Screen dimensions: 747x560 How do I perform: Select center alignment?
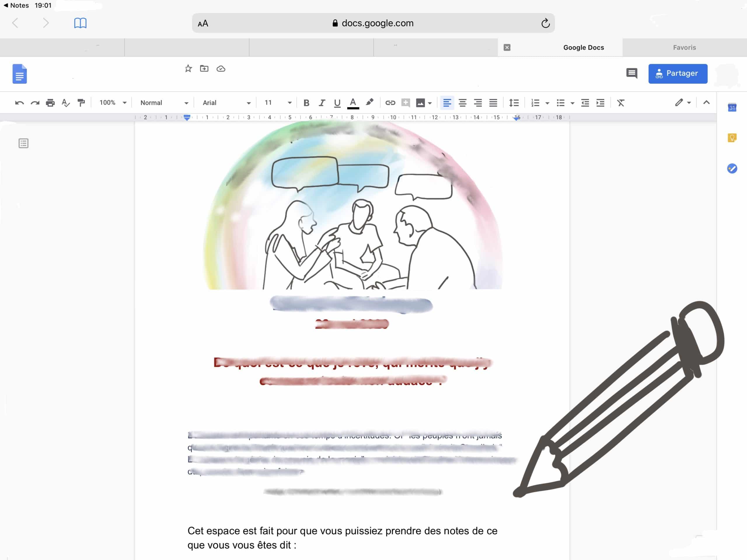[463, 103]
